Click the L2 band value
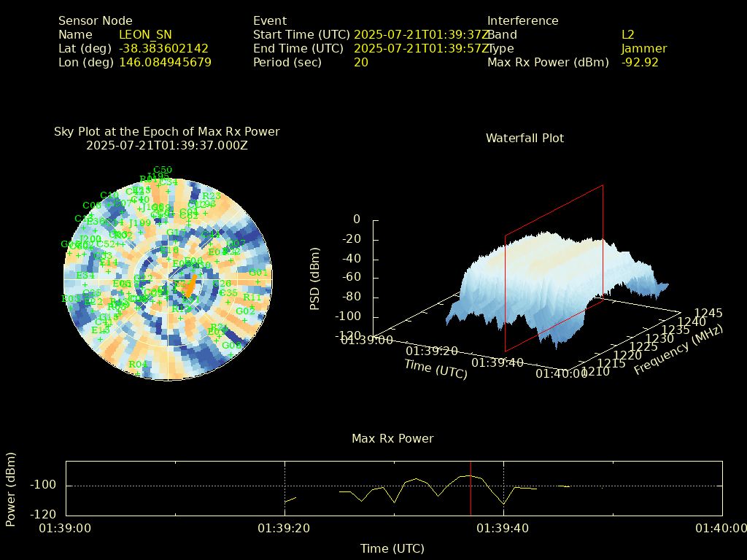This screenshot has height=560, width=747. tap(627, 34)
